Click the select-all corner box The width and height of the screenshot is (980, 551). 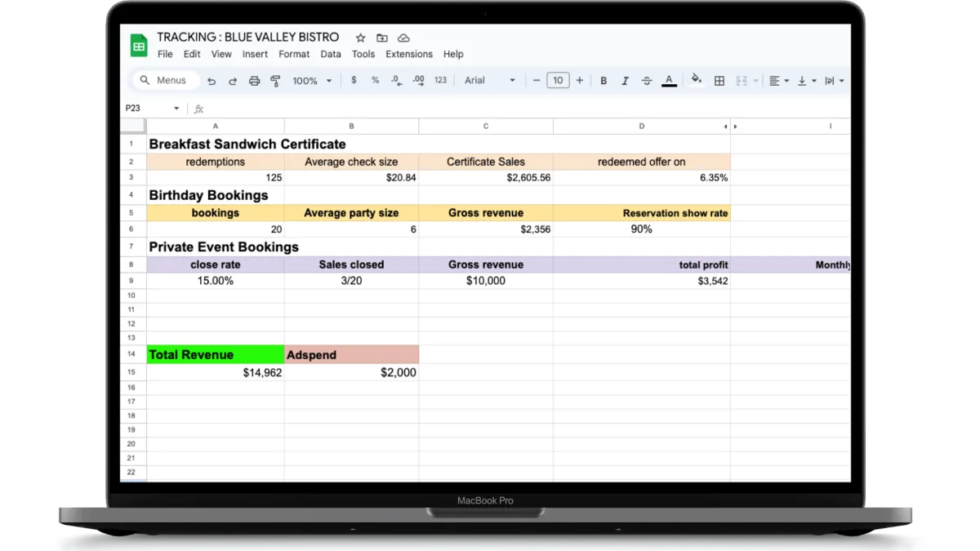(x=133, y=127)
